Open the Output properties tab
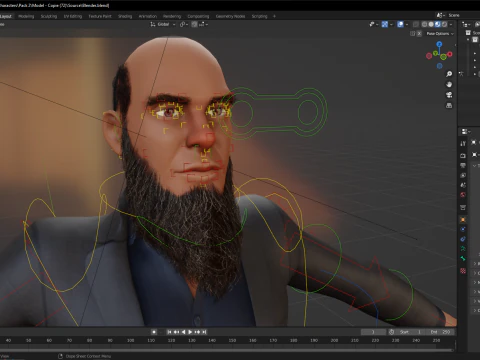This screenshot has height=360, width=480. coord(463,165)
